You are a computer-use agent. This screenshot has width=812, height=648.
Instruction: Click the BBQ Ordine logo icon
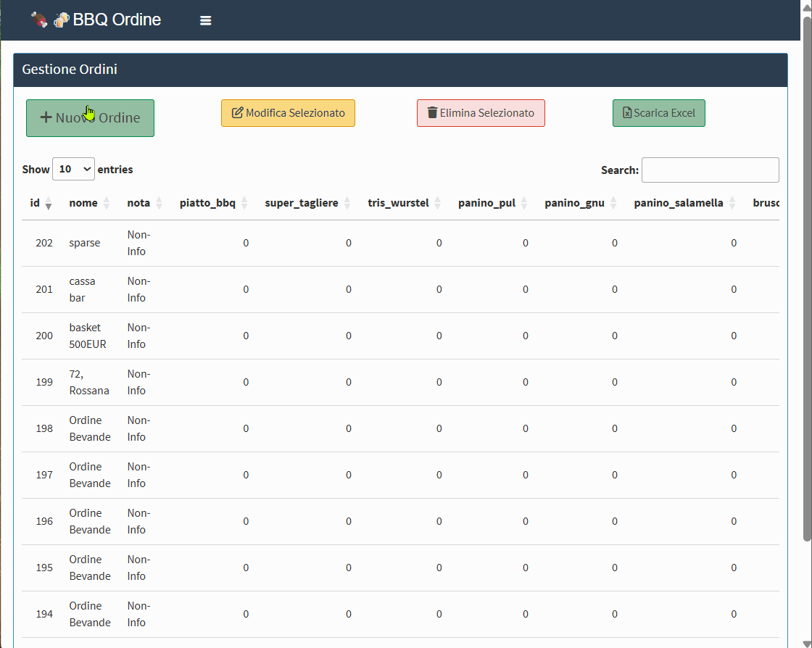pyautogui.click(x=49, y=20)
